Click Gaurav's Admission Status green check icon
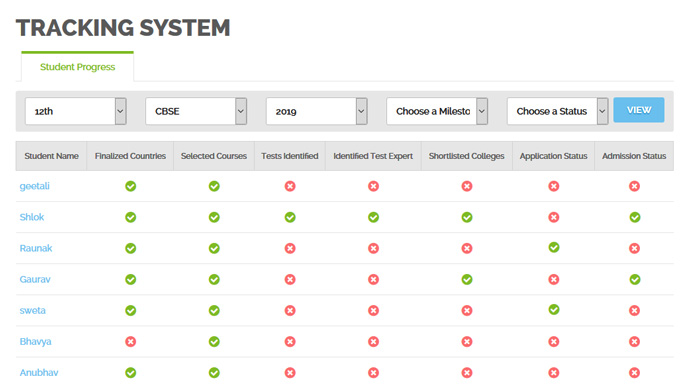This screenshot has height=392, width=692. pos(635,279)
